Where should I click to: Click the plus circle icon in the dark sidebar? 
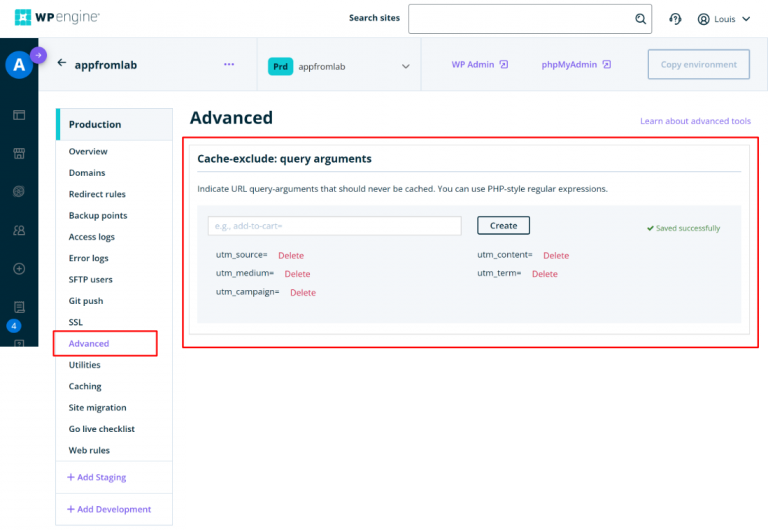pyautogui.click(x=19, y=268)
